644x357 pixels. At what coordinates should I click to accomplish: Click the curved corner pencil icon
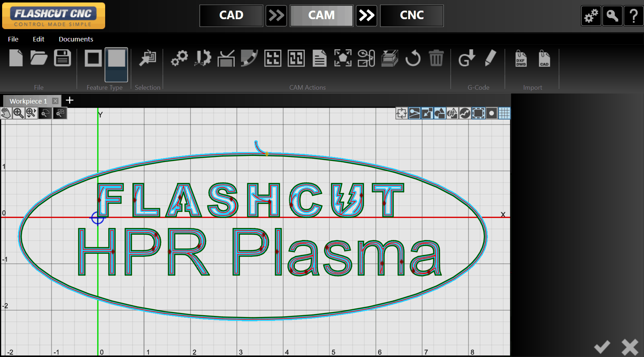(249, 58)
